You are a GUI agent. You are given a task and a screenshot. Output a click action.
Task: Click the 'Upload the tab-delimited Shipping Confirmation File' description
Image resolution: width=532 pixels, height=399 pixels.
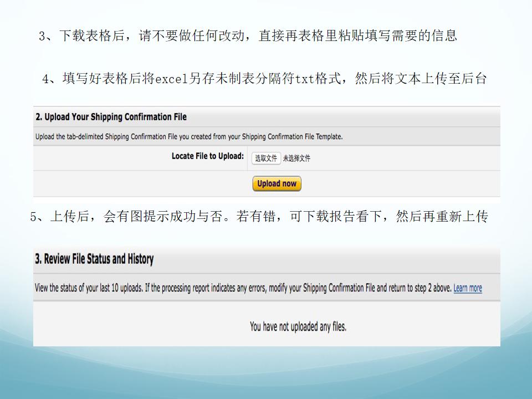pyautogui.click(x=189, y=136)
